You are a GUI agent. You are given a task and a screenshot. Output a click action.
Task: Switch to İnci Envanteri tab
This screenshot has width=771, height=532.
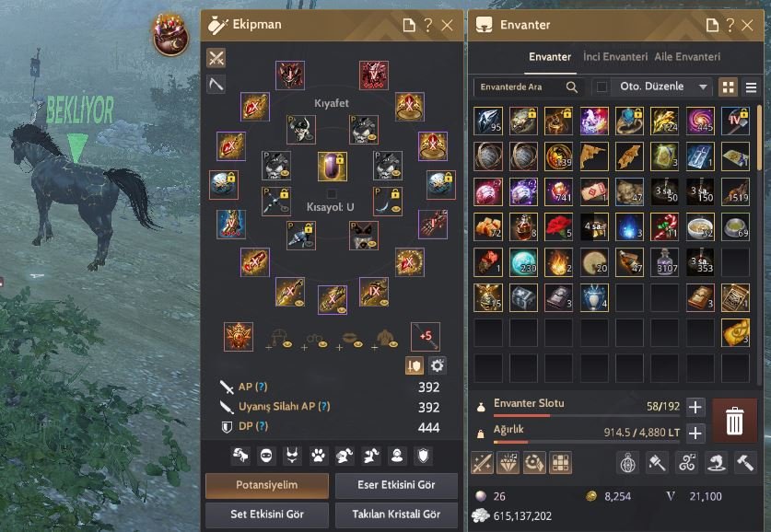615,57
